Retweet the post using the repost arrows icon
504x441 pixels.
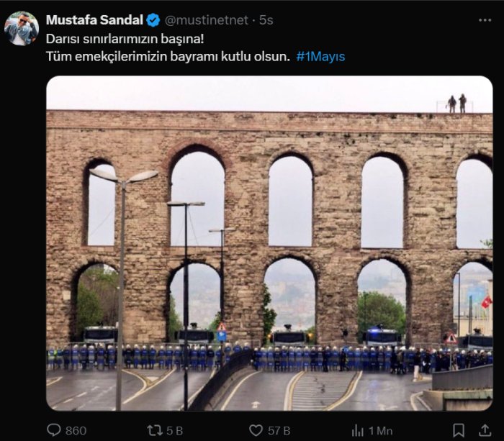[x=155, y=430]
